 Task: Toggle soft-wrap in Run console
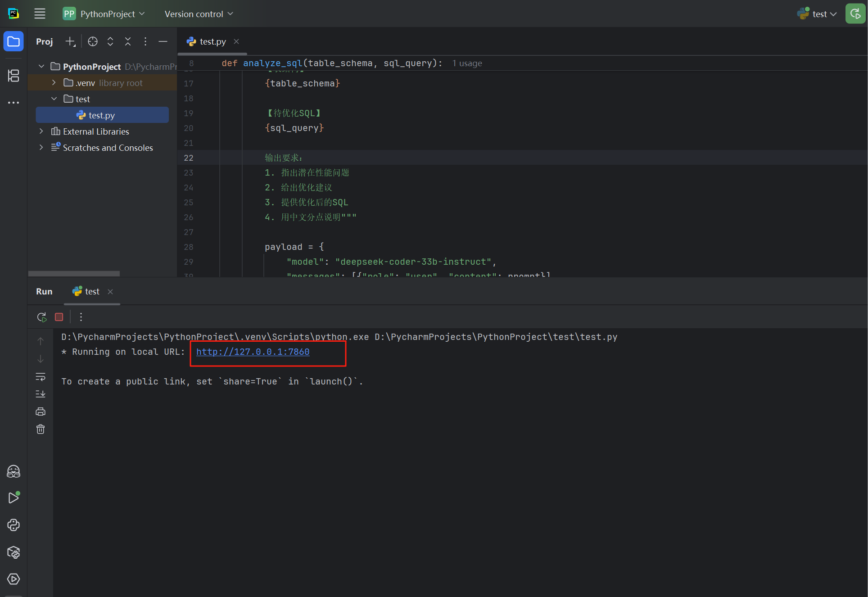pos(41,376)
